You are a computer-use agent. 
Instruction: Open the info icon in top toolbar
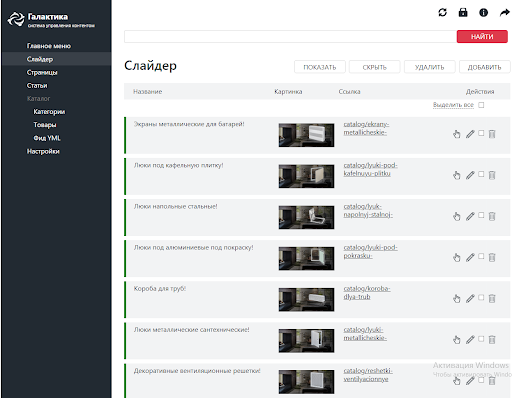click(483, 13)
